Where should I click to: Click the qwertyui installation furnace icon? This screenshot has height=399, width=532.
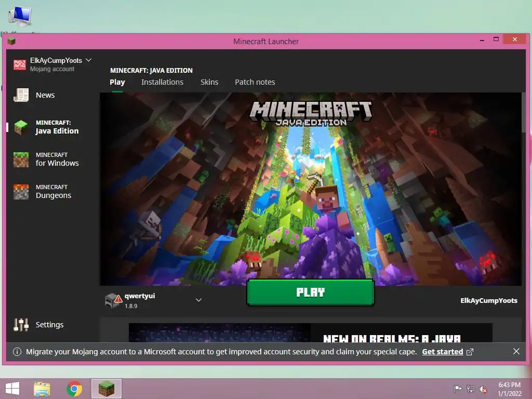coord(113,301)
